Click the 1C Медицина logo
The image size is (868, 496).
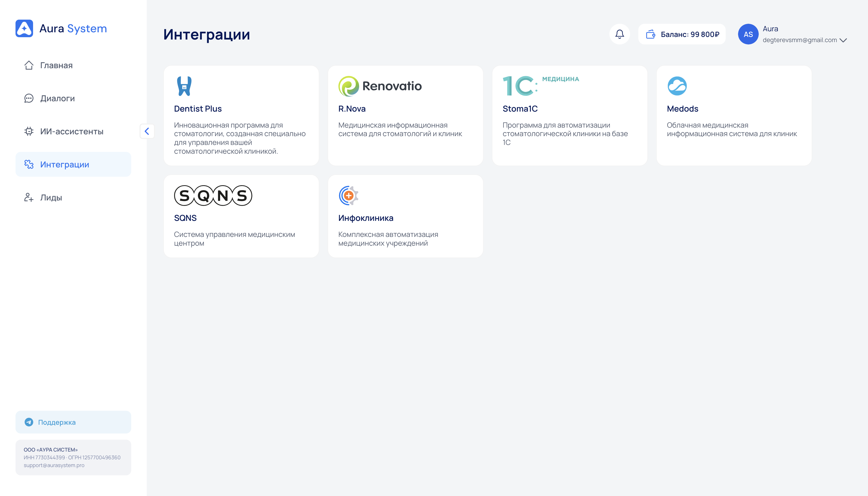pos(540,85)
